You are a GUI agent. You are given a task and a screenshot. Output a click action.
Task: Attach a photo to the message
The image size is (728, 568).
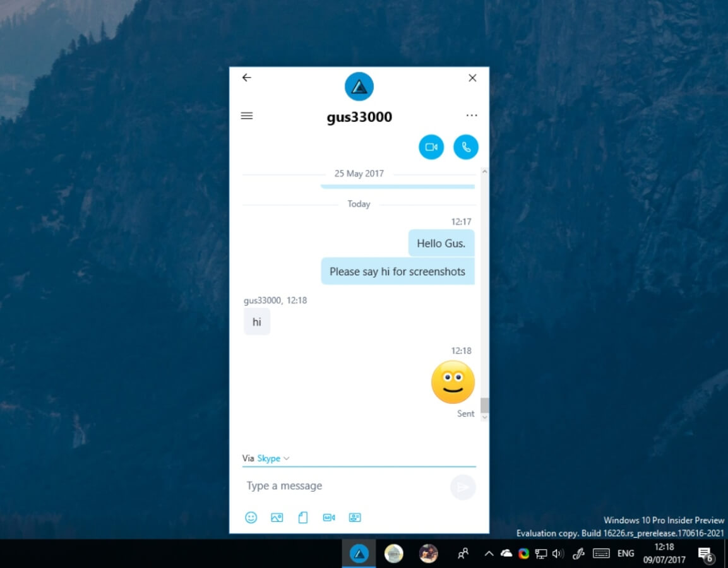(x=277, y=518)
